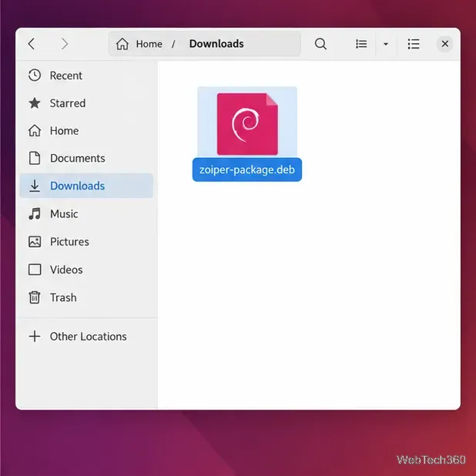Viewport: 476px width, 476px height.
Task: Select the zoiper-package.deb Debian icon
Action: tap(247, 124)
